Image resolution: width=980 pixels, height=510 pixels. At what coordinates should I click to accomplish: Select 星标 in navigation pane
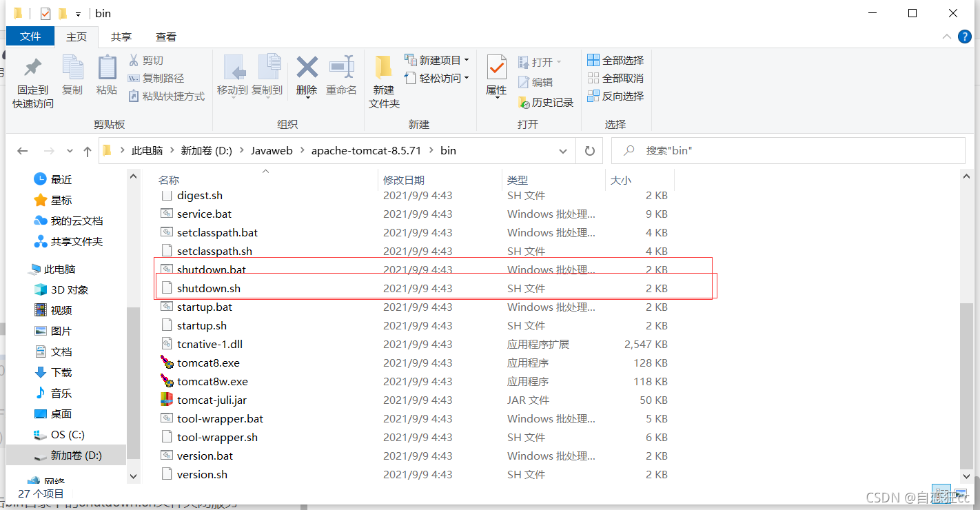(x=54, y=200)
